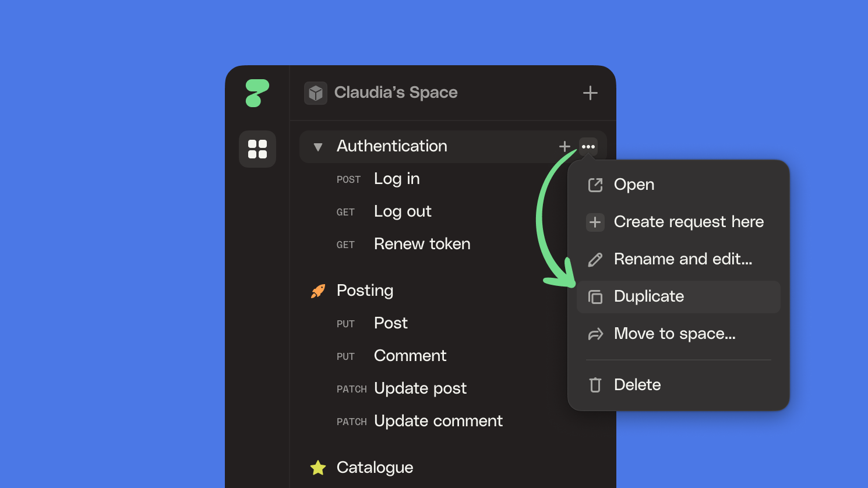The width and height of the screenshot is (868, 488).
Task: Click the green app logo icon
Action: (x=258, y=93)
